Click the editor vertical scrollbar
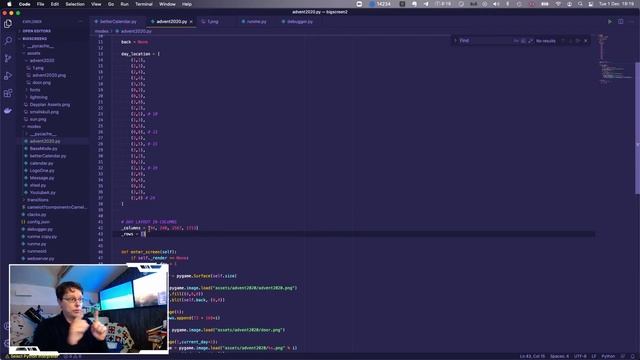This screenshot has height=360, width=640. coord(637,129)
